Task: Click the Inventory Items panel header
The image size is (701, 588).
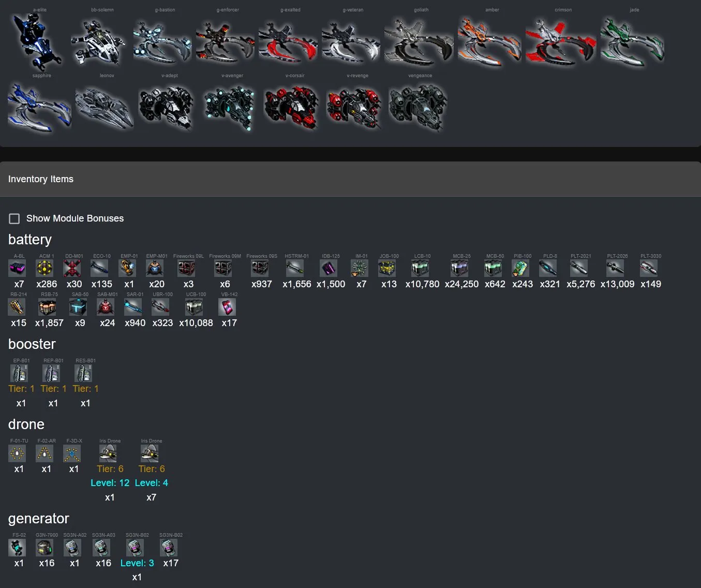Action: 350,179
